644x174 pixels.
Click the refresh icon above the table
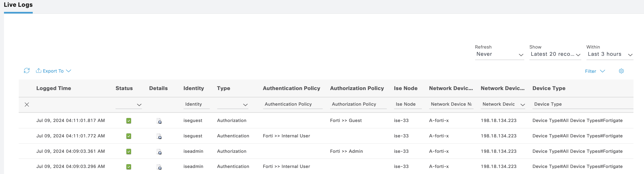tap(27, 71)
